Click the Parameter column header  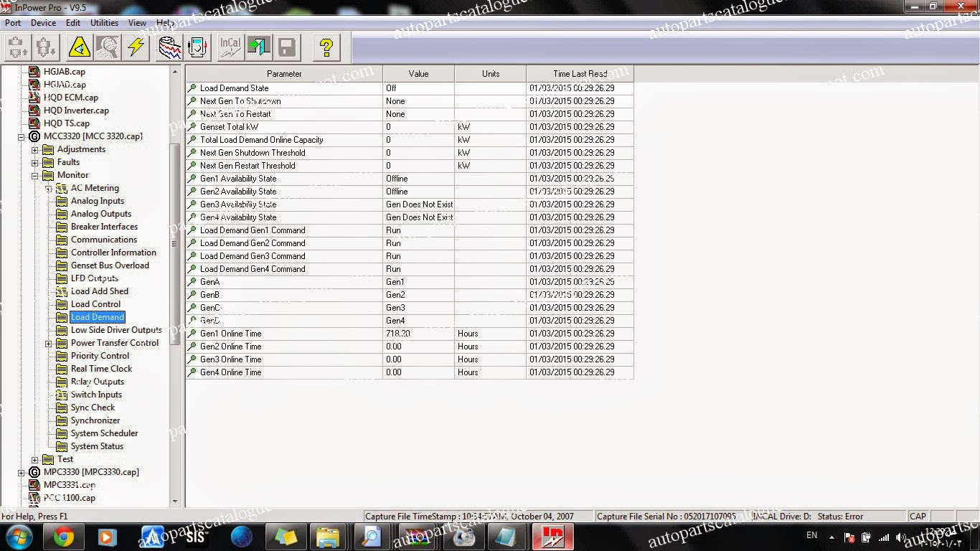coord(284,73)
